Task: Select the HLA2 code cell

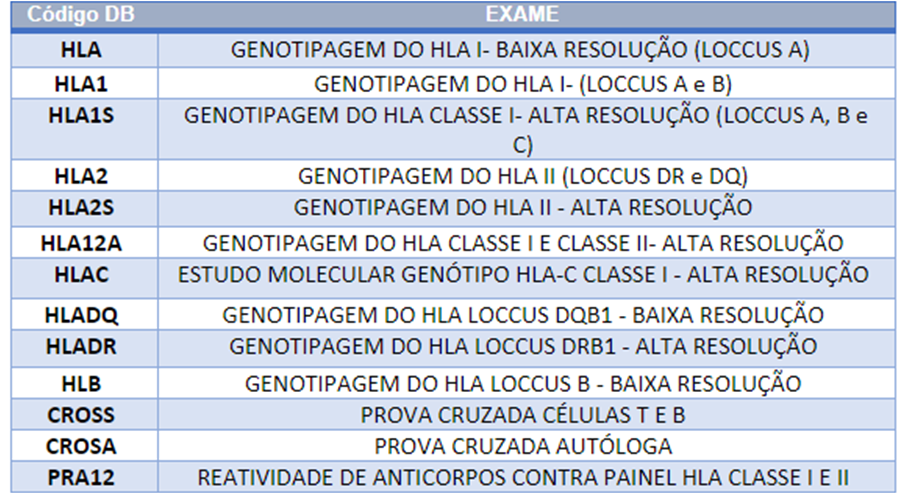Action: tap(81, 175)
